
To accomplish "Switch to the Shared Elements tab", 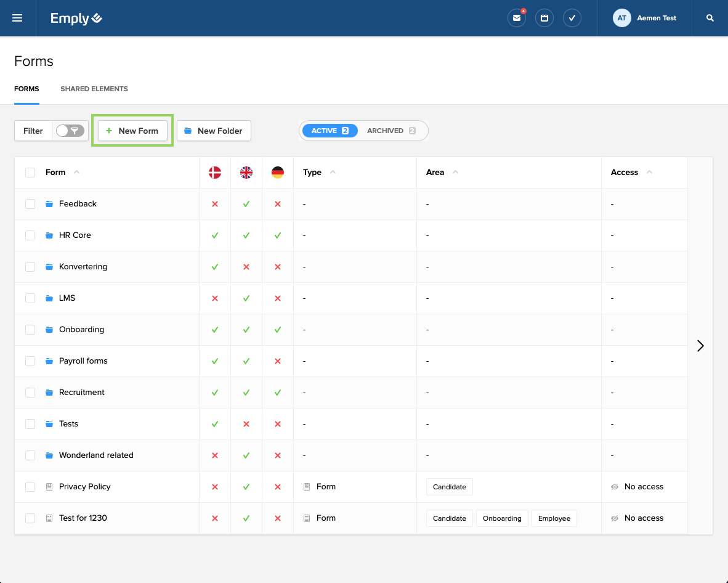I will coord(94,89).
